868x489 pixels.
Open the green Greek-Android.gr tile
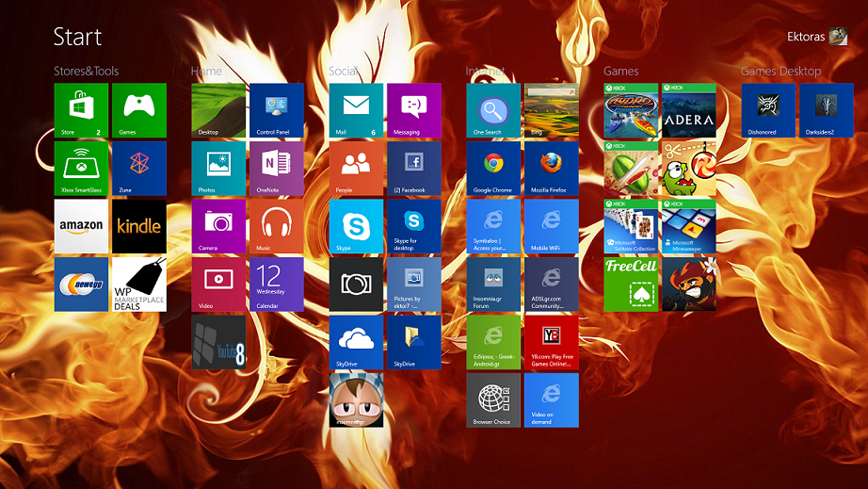pyautogui.click(x=493, y=342)
